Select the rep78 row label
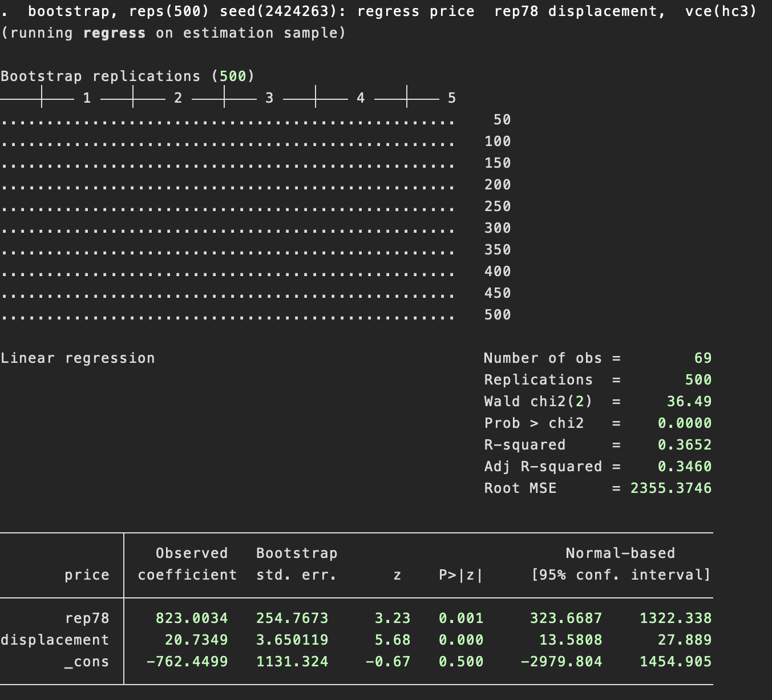 pyautogui.click(x=87, y=618)
